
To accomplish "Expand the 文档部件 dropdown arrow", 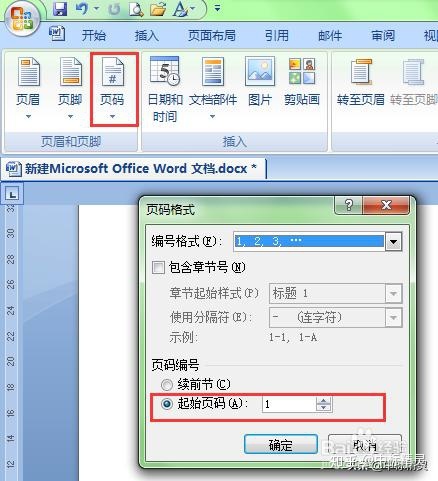I will 212,116.
